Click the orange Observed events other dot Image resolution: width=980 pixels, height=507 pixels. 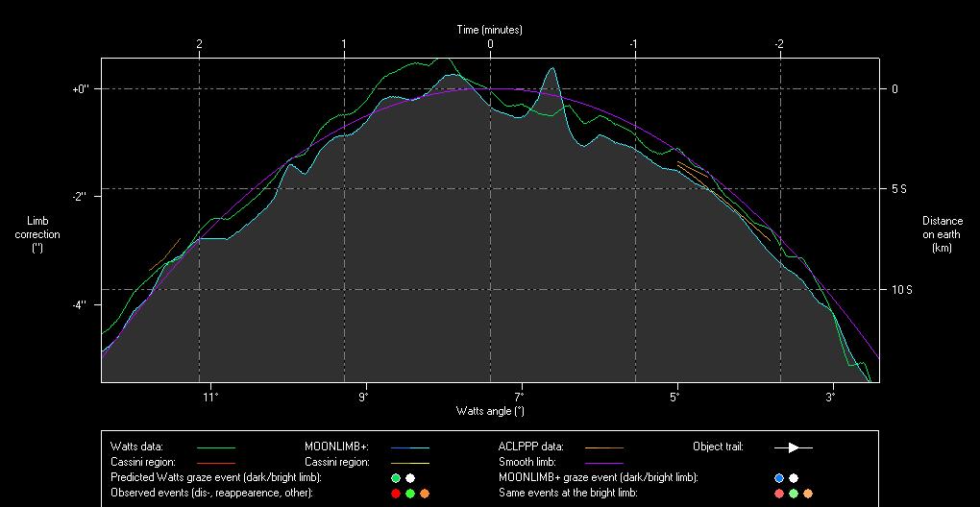[x=425, y=493]
